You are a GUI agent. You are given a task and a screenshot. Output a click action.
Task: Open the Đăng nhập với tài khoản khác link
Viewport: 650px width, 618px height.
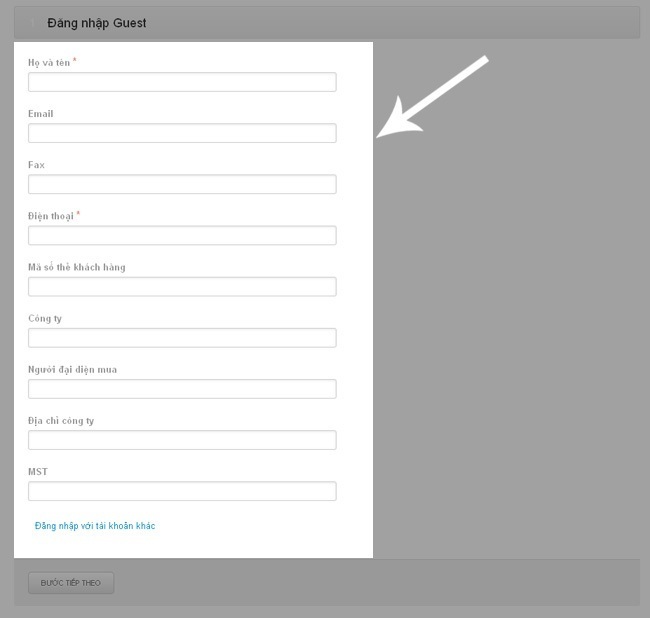(x=95, y=526)
